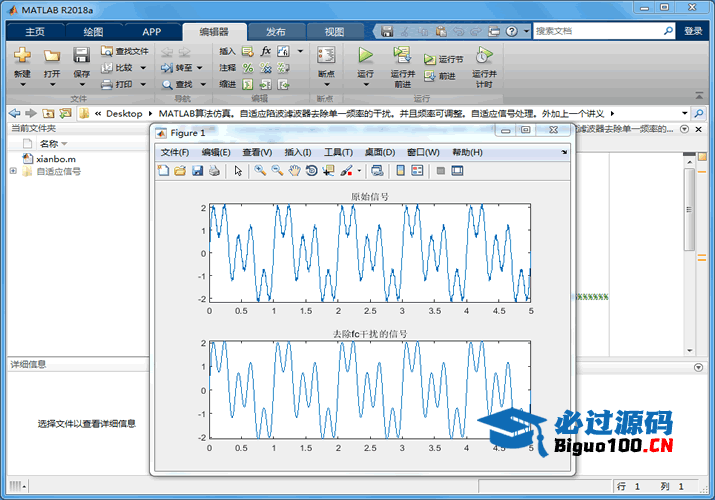The height and width of the screenshot is (500, 715).
Task: Click the 登录 (Login) button
Action: (693, 31)
